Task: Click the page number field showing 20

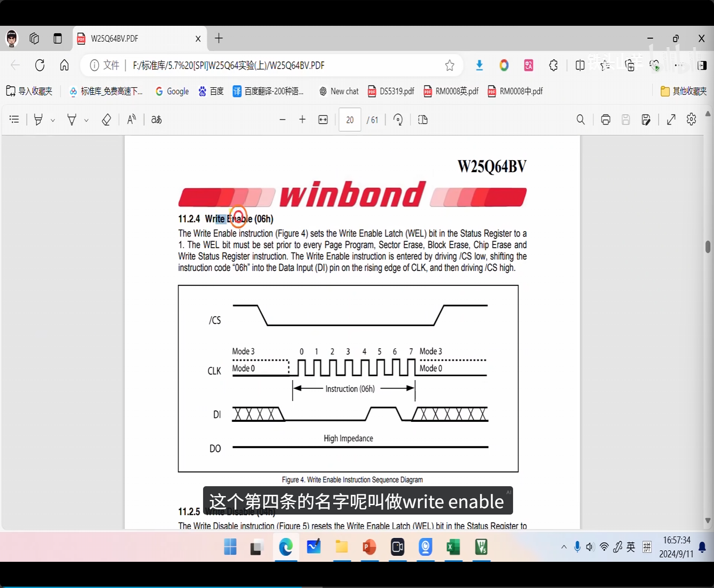Action: [x=350, y=119]
